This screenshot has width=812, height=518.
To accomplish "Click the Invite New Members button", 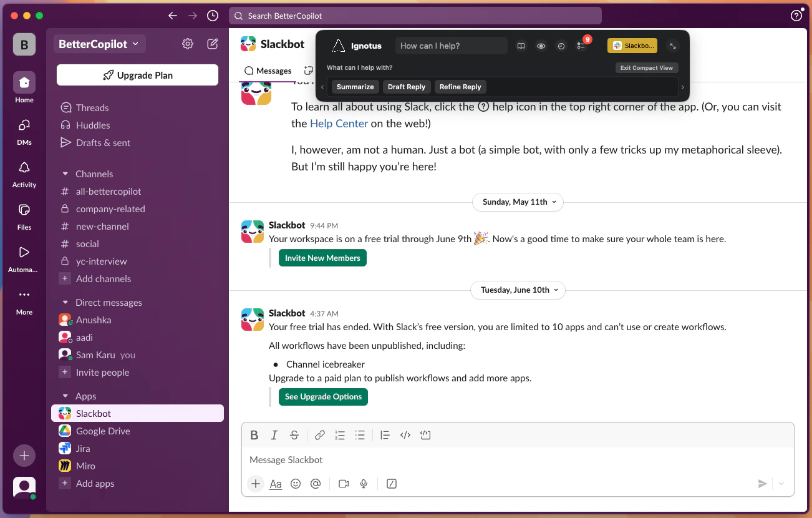I will click(322, 257).
